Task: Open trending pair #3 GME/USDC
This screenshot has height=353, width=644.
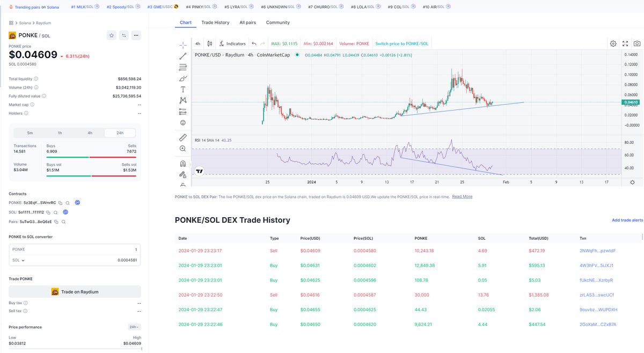Action: 163,7
